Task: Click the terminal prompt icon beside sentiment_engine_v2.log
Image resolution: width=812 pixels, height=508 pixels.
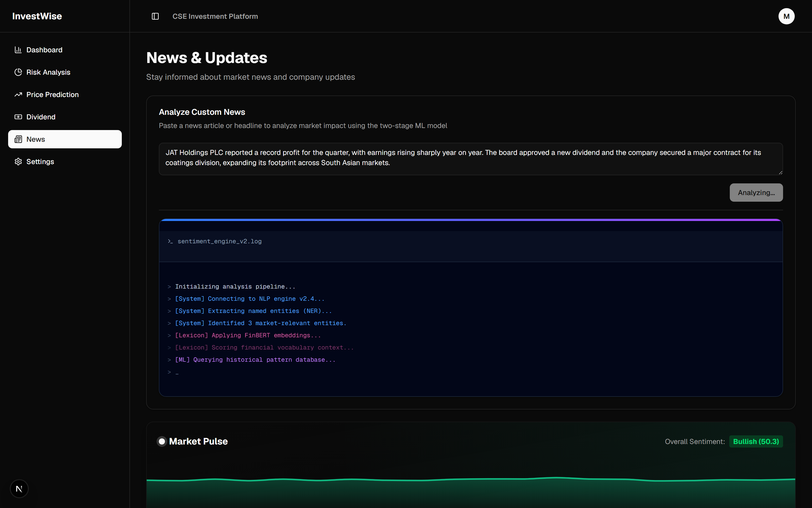Action: point(170,241)
